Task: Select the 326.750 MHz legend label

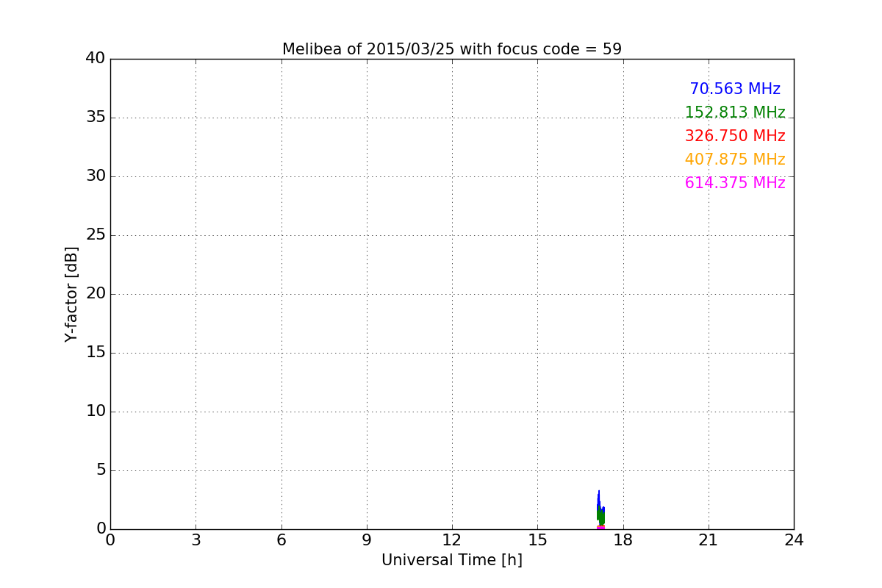Action: pyautogui.click(x=735, y=136)
